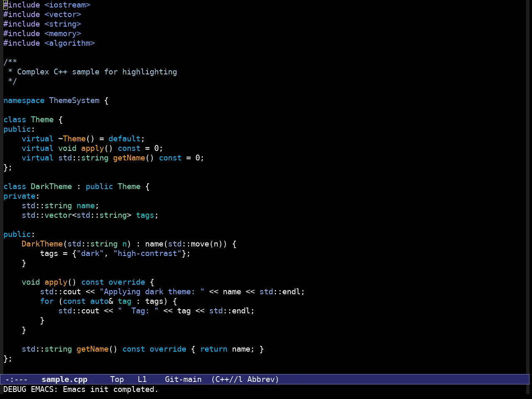Click the C++//l major mode indicator
The width and height of the screenshot is (532, 399).
[227, 379]
